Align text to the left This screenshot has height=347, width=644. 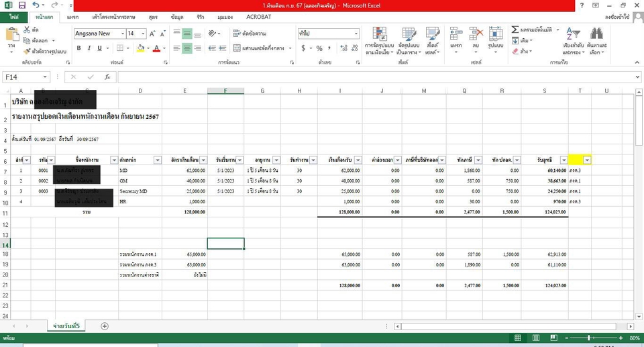click(176, 48)
